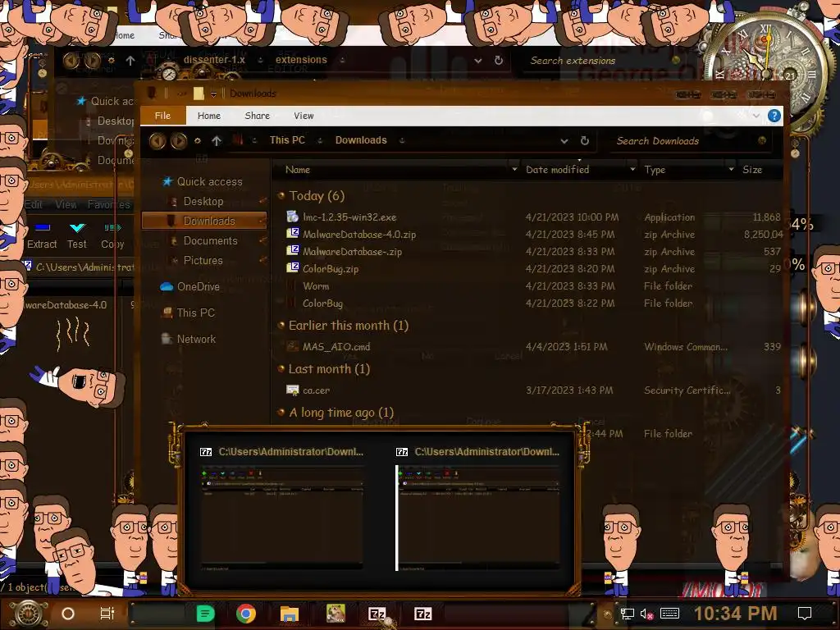Launch Chrome from the taskbar
The width and height of the screenshot is (840, 630).
246,614
